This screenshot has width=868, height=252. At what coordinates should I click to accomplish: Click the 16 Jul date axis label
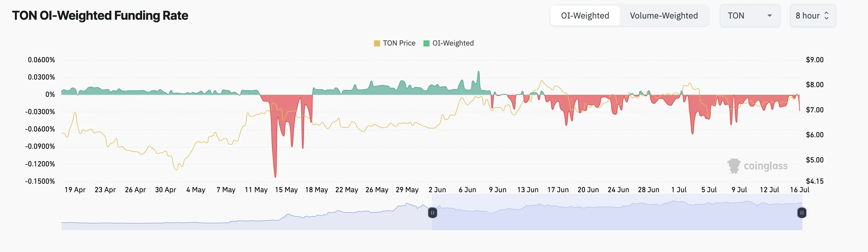tap(799, 189)
